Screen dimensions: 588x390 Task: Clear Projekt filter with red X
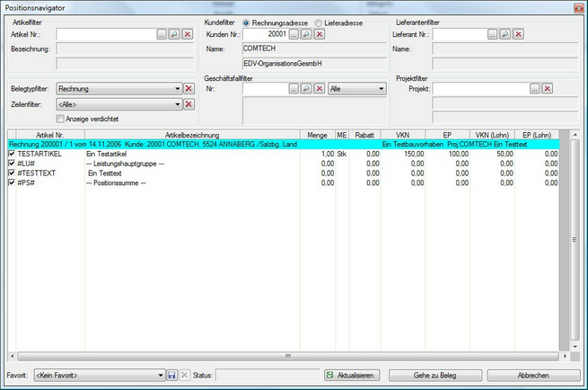(x=548, y=89)
